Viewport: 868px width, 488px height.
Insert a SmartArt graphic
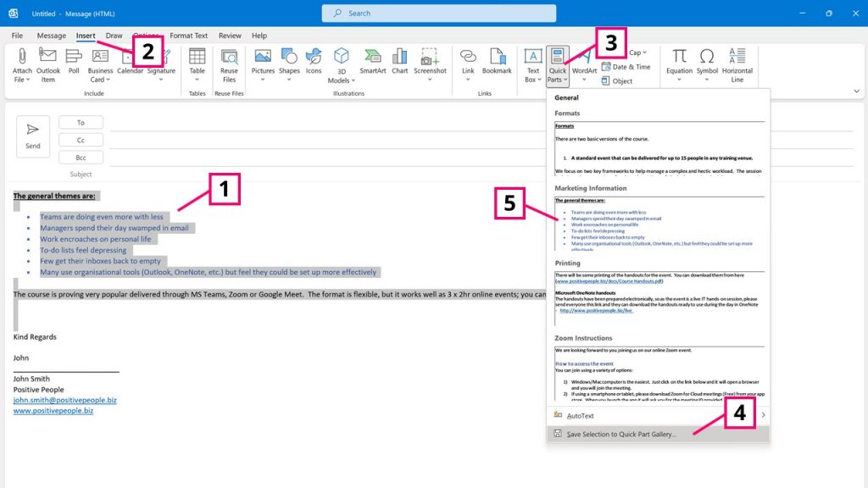point(372,61)
